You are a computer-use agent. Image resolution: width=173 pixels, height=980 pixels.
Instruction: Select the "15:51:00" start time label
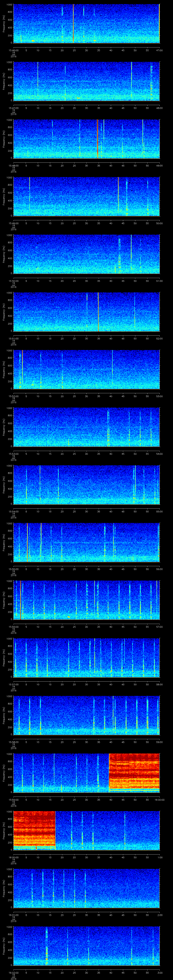[x=13, y=339]
